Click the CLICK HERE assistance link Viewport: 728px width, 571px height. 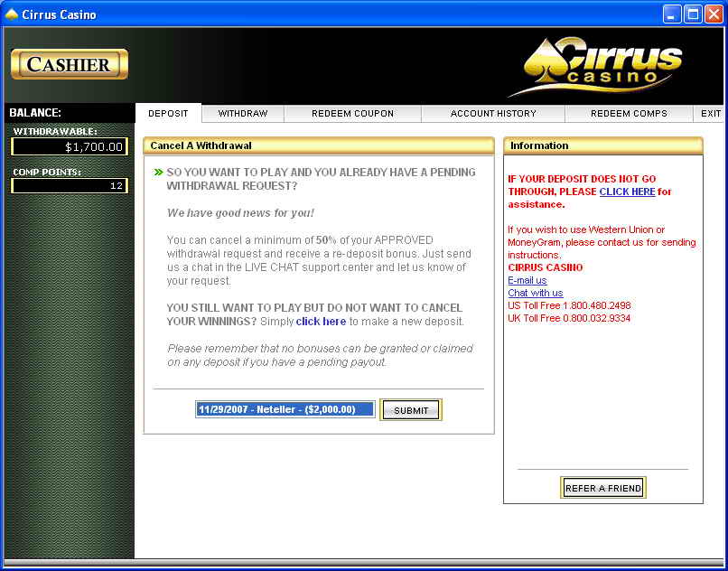(x=627, y=192)
